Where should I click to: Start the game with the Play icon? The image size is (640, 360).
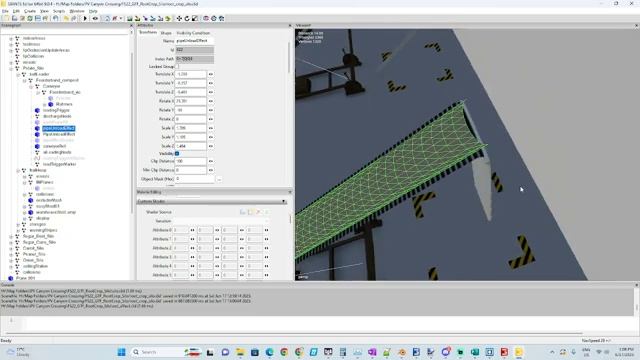pyautogui.click(x=85, y=18)
